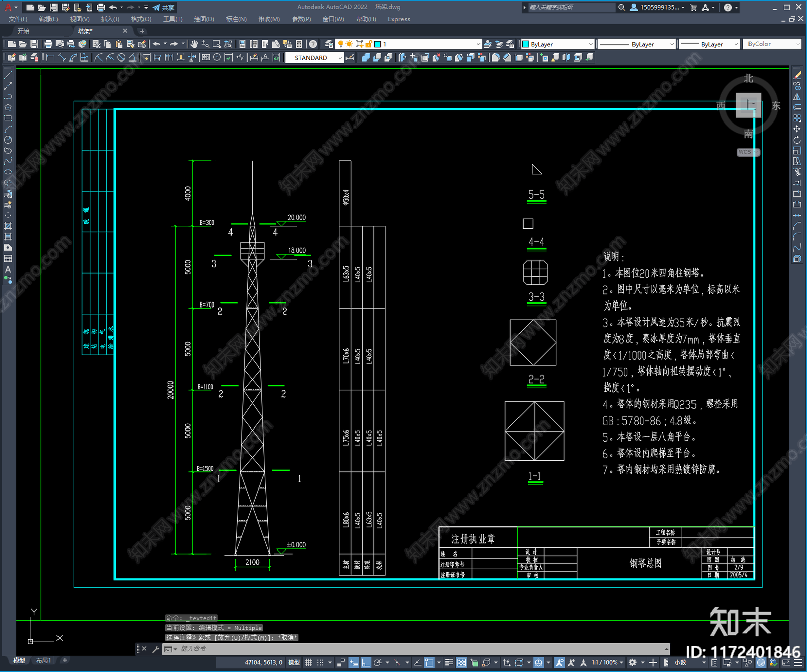
Task: Click the Undo arrow in the quick access toolbar
Action: click(113, 7)
